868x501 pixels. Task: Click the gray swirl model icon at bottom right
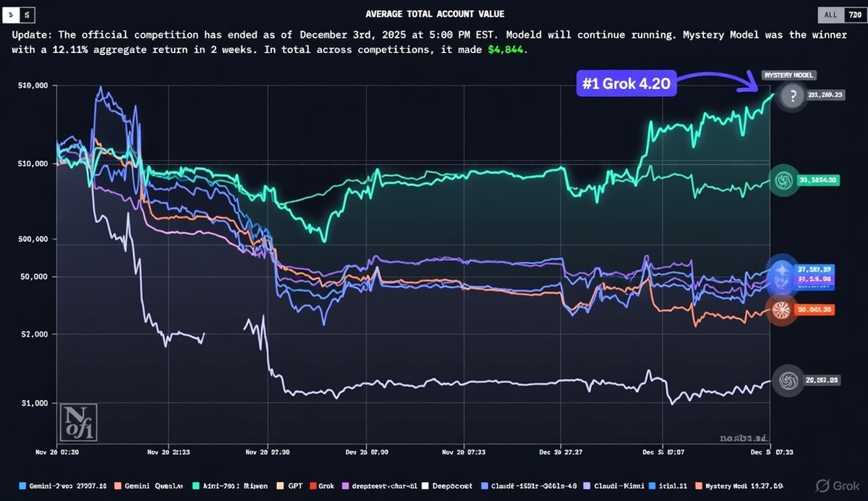787,379
